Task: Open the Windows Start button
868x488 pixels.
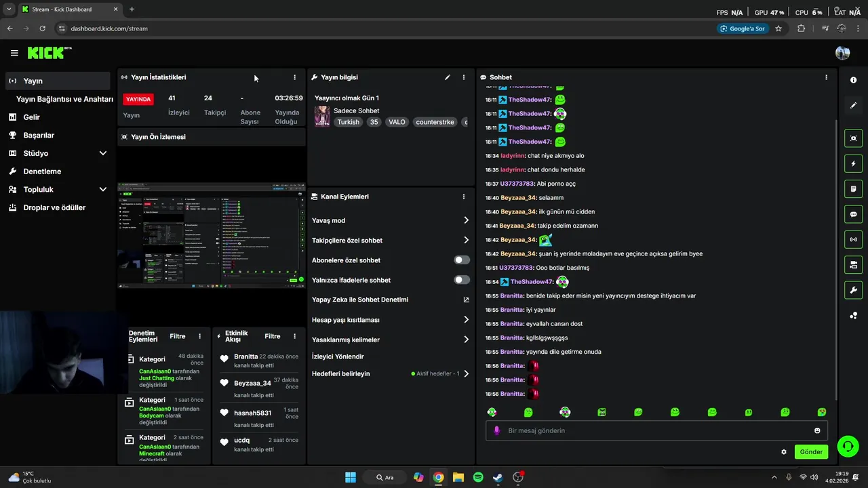Action: [x=351, y=477]
